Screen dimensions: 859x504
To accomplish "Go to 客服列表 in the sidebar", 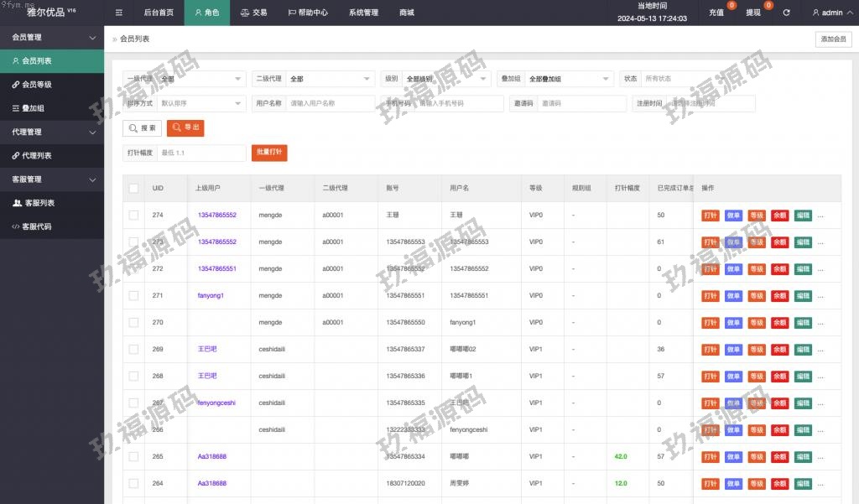I will coord(39,203).
